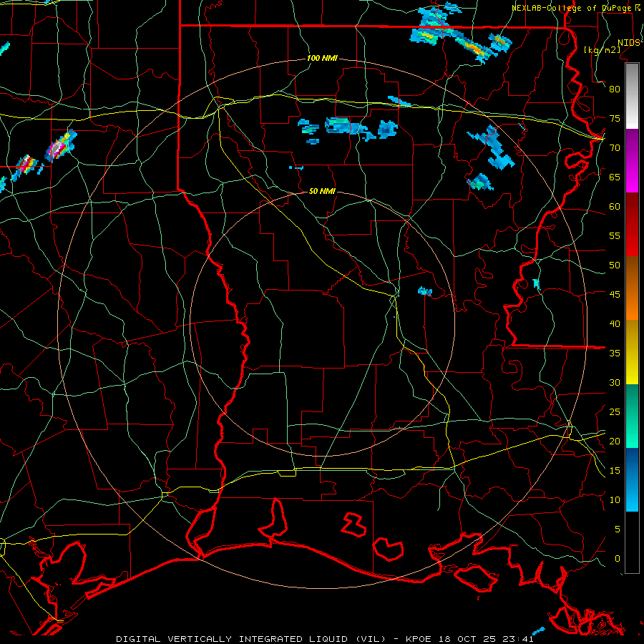Pick the orange segment of the color bar
Screen dimensions: 644x644
pos(632,288)
